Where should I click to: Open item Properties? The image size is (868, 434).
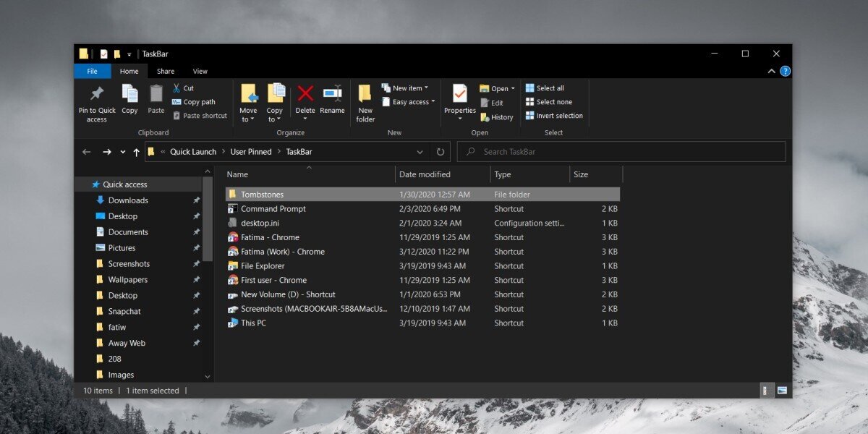[x=459, y=101]
